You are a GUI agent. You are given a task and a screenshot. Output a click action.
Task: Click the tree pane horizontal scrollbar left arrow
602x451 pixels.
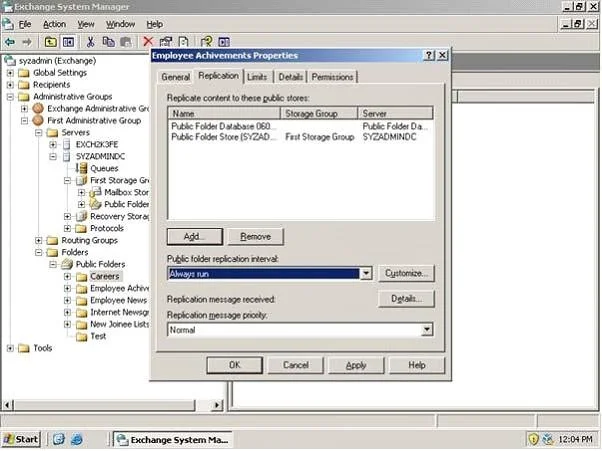click(x=8, y=405)
